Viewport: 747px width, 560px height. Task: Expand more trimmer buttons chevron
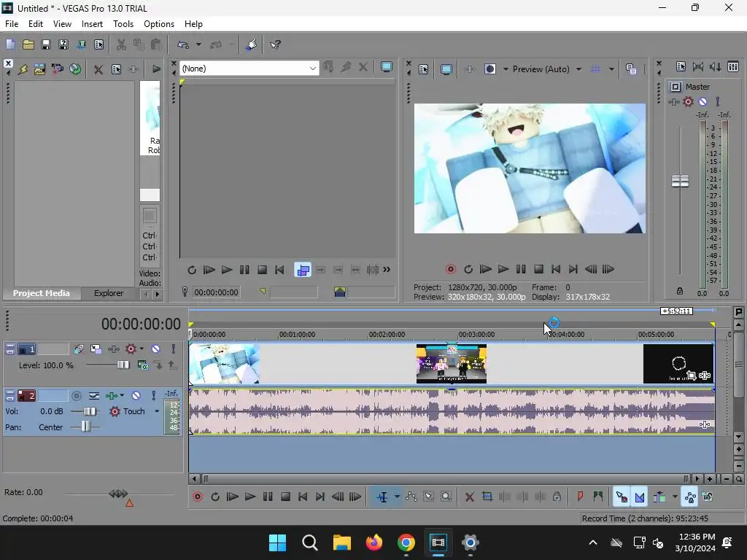click(387, 270)
